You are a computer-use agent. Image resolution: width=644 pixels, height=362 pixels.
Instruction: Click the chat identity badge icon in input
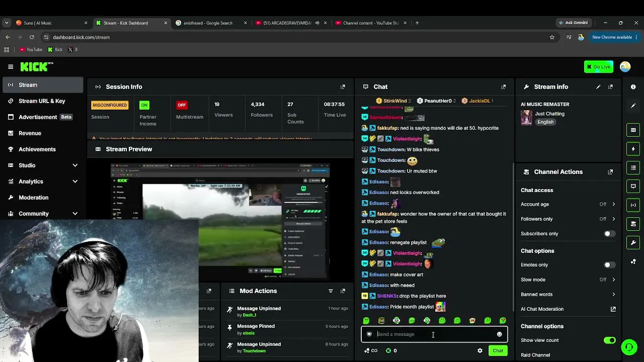(369, 334)
